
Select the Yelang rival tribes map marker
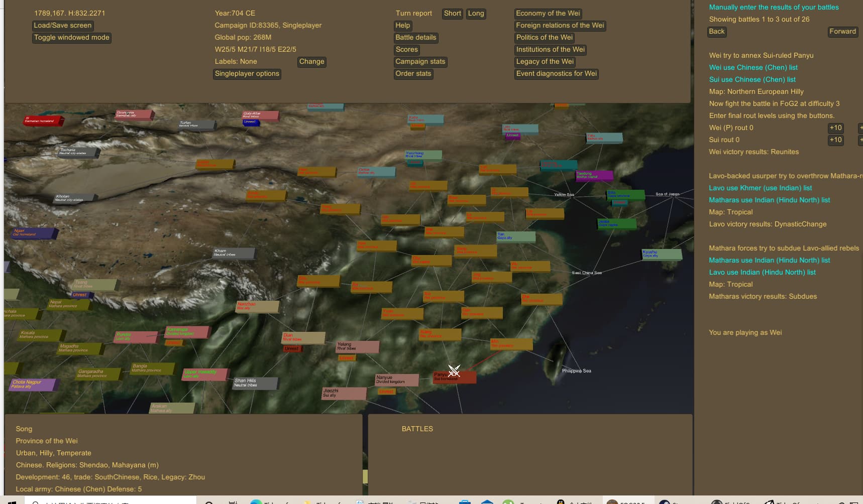[x=357, y=346]
